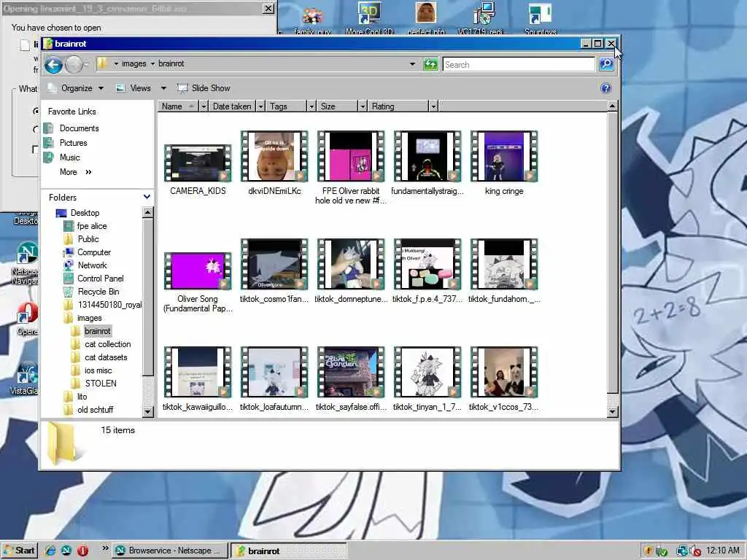Select the FPE Oliver rabbit hole video

click(351, 157)
